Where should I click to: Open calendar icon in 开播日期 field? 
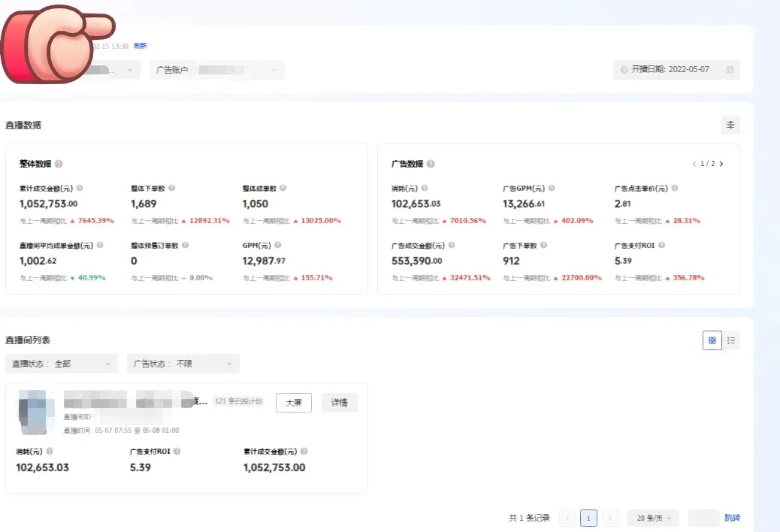729,70
